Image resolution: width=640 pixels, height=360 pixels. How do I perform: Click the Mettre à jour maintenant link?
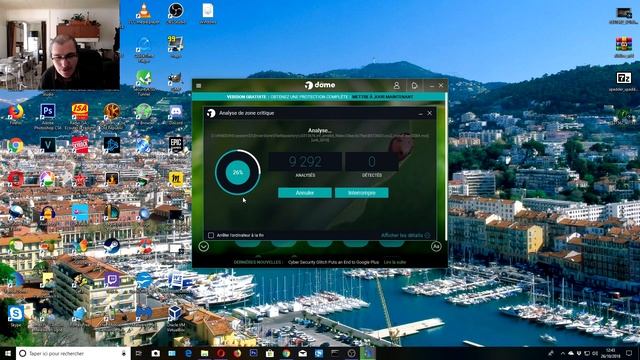(x=382, y=97)
